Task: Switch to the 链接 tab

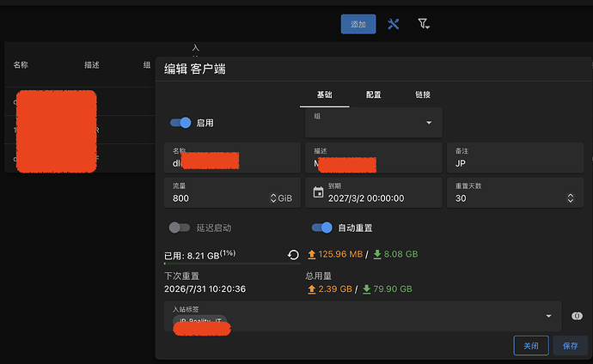Action: click(x=423, y=94)
